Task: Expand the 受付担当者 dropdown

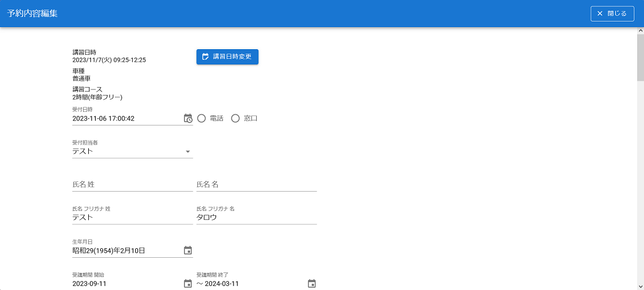Action: (x=188, y=152)
